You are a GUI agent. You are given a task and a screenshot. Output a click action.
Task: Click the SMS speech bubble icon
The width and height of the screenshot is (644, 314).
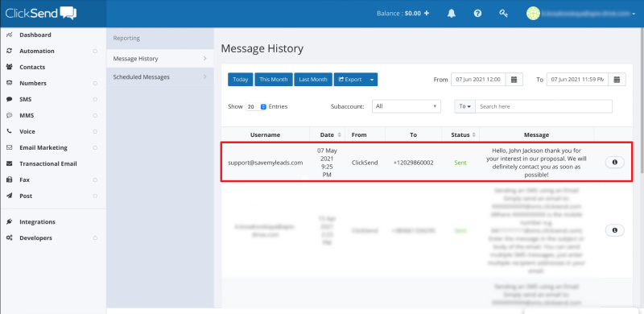(9, 100)
